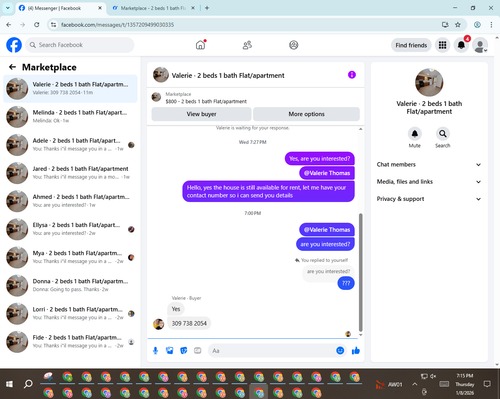Open the Groups icon in top navigation
500x399 pixels.
tap(294, 45)
